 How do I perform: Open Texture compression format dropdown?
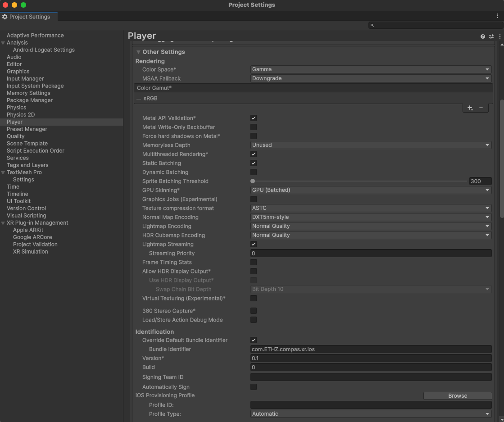[x=370, y=208]
